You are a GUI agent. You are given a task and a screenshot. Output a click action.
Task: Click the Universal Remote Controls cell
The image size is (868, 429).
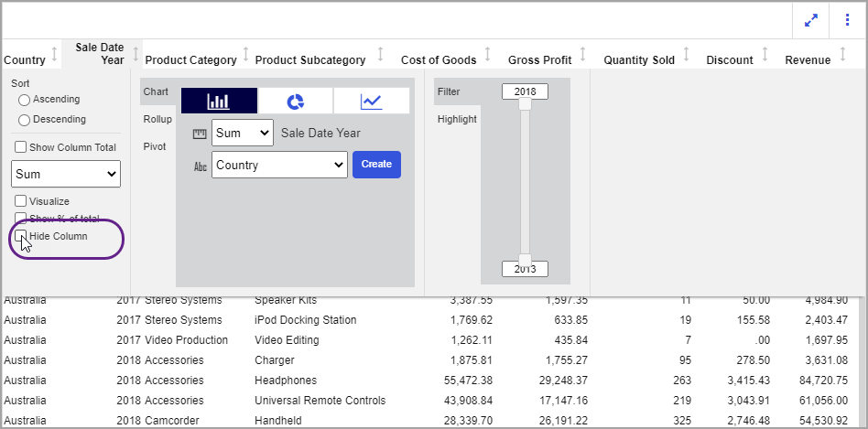click(x=320, y=401)
